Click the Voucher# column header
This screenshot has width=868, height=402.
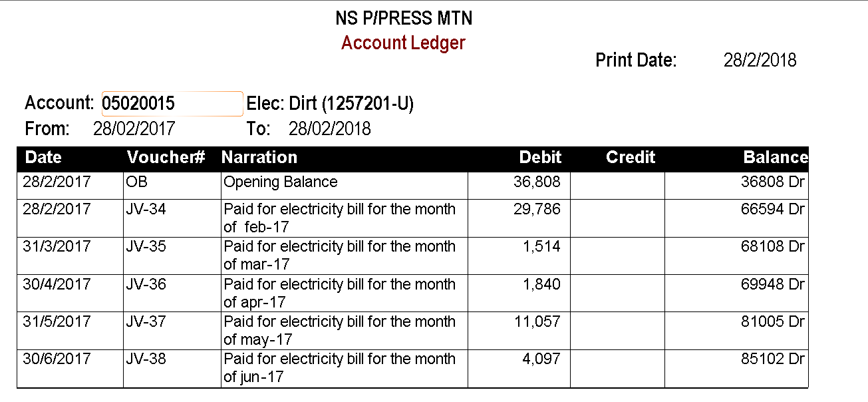(166, 158)
